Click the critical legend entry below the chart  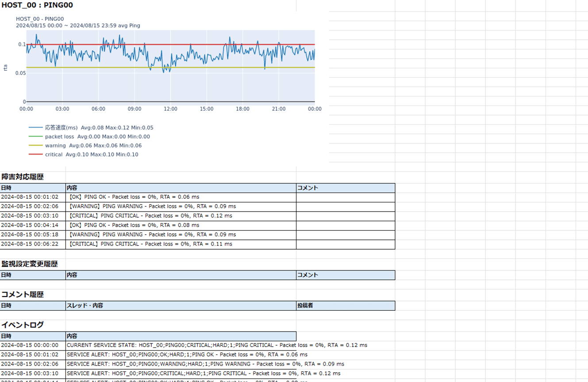pos(84,154)
